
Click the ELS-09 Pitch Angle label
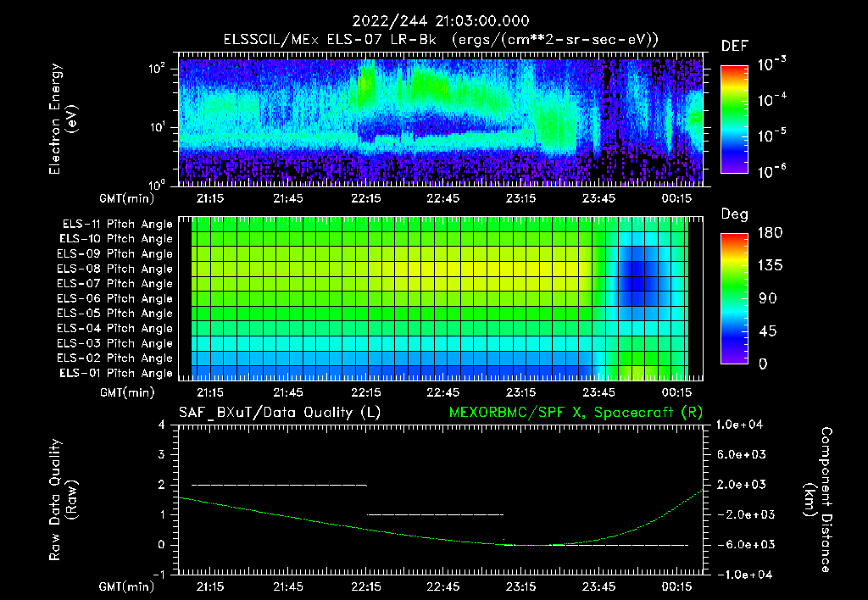pos(115,253)
